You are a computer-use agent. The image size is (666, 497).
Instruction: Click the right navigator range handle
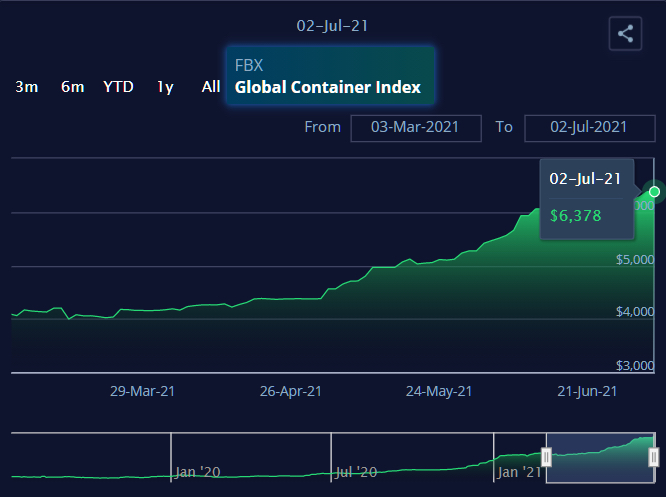654,457
